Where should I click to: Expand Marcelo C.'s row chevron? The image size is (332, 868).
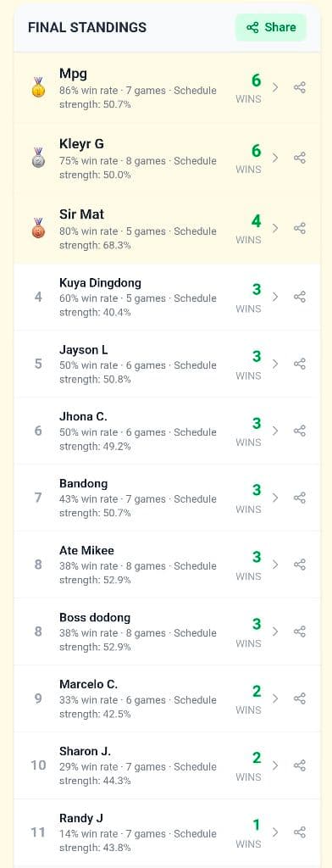point(275,698)
